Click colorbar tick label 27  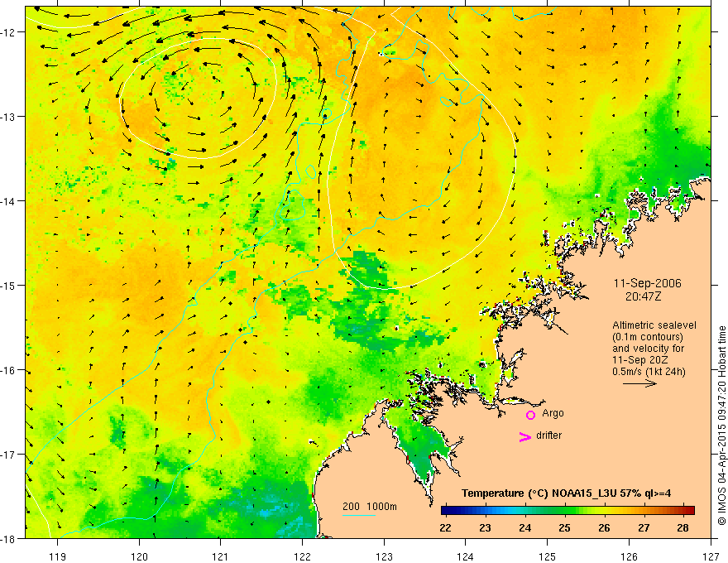643,527
